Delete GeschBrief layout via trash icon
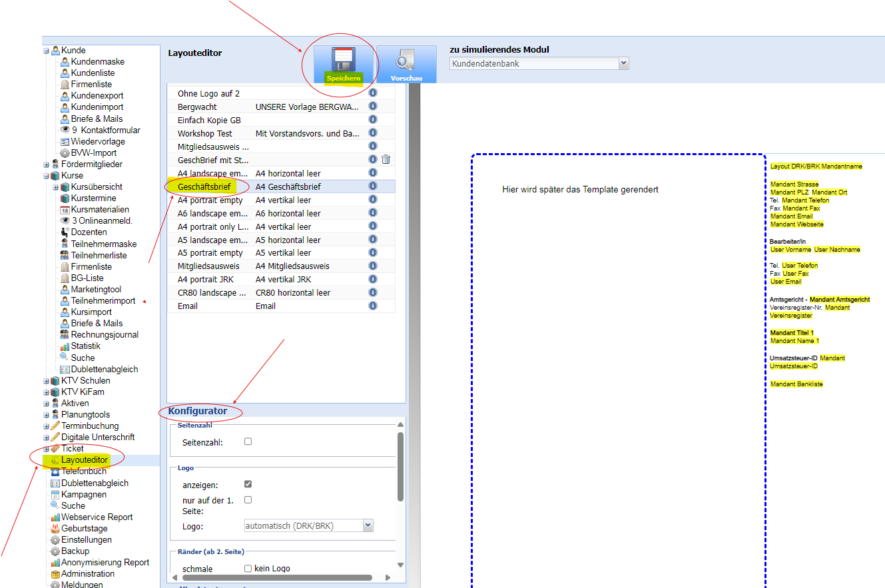Image resolution: width=885 pixels, height=588 pixels. (386, 160)
